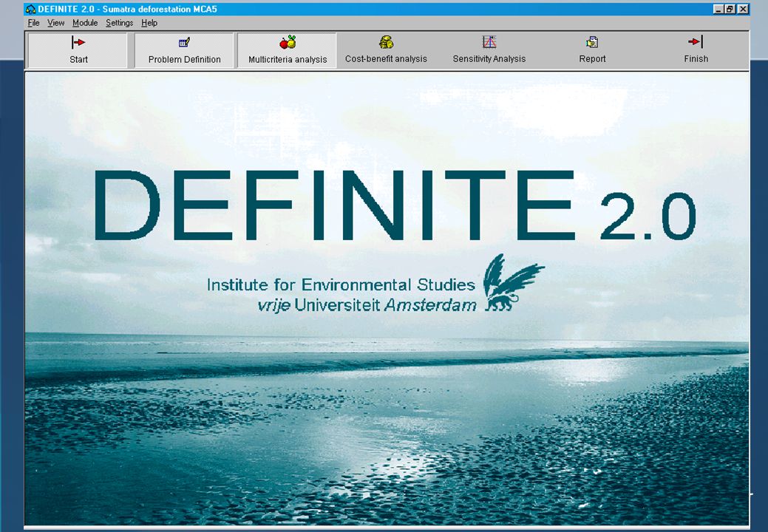
Task: Open the Settings menu
Action: (119, 23)
